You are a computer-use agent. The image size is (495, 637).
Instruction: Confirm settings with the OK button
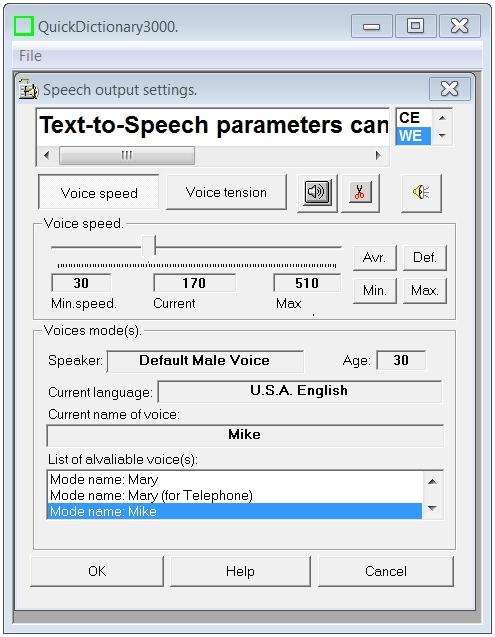point(97,571)
